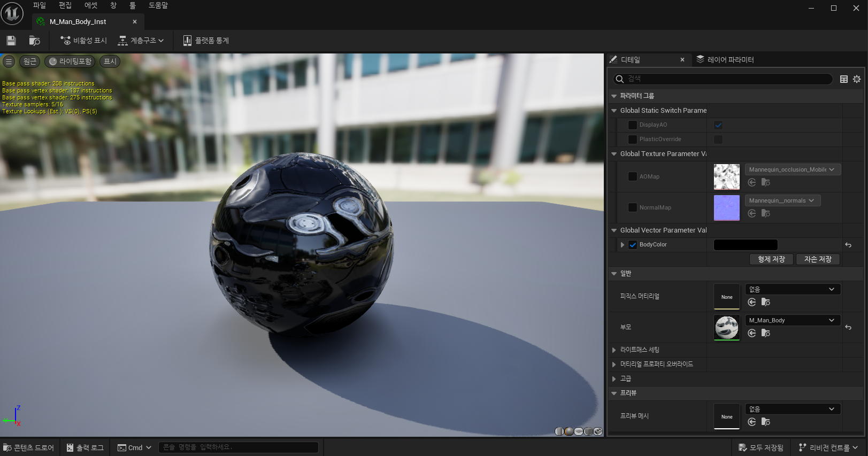Toggle DisplayAO value checkbox

718,125
